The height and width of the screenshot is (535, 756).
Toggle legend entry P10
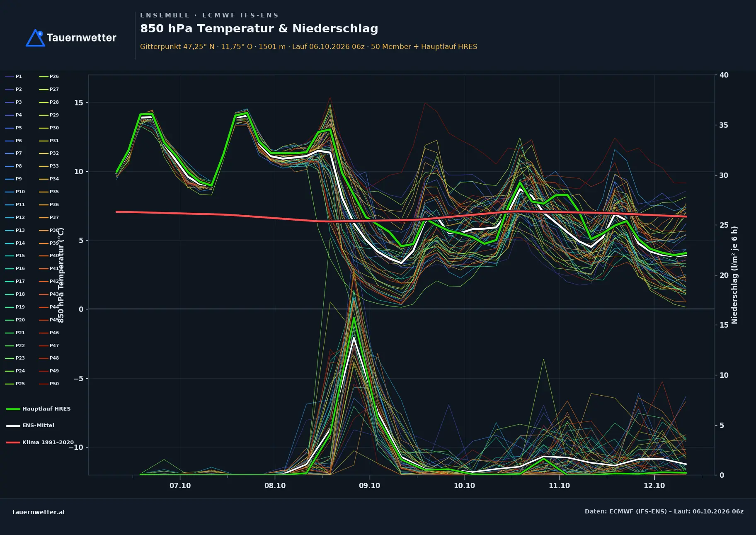(x=15, y=192)
